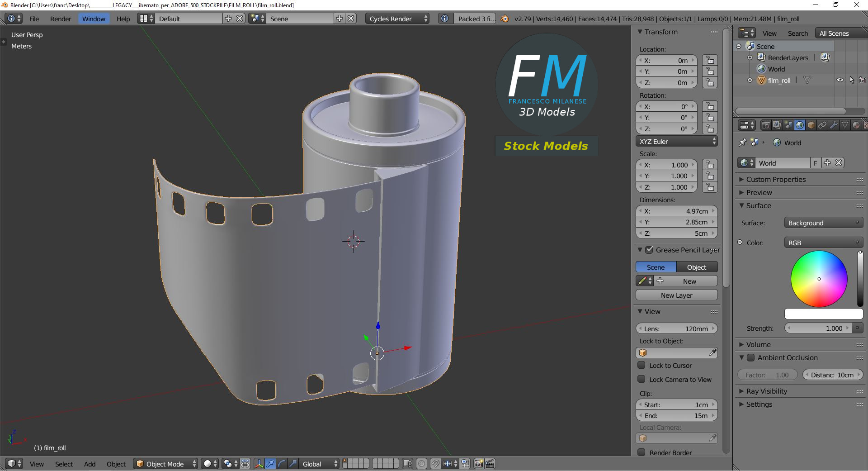Enable the Render Border checkbox
868x471 pixels.
pos(642,452)
